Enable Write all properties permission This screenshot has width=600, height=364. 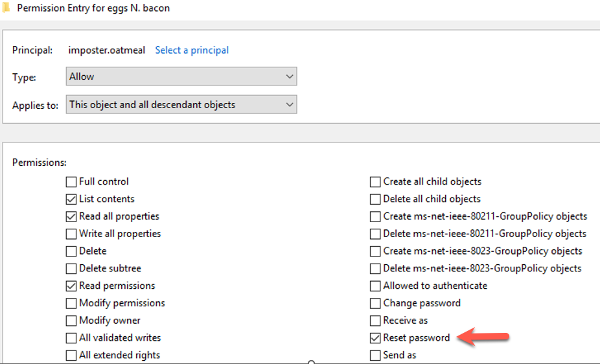[71, 234]
